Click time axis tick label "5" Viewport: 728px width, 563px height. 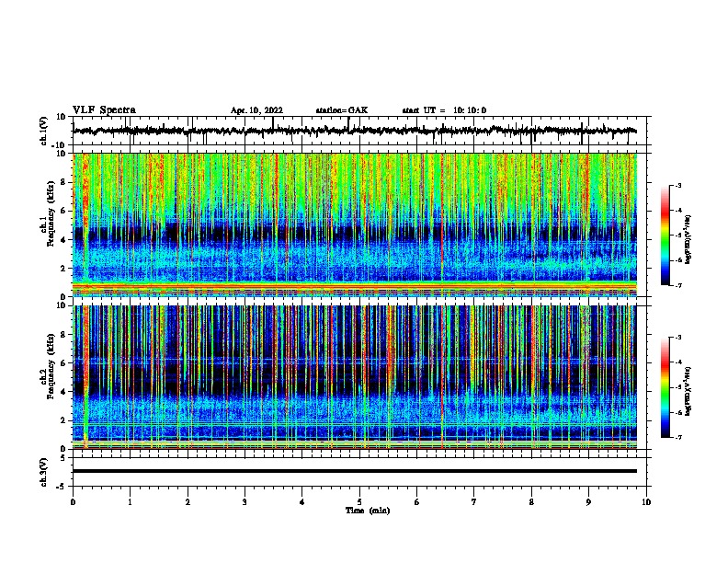point(359,502)
